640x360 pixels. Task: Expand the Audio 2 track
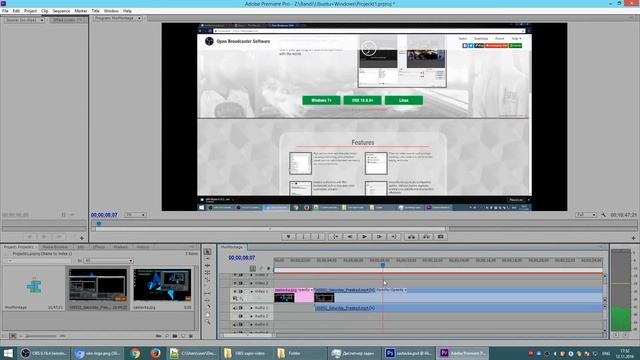click(251, 316)
